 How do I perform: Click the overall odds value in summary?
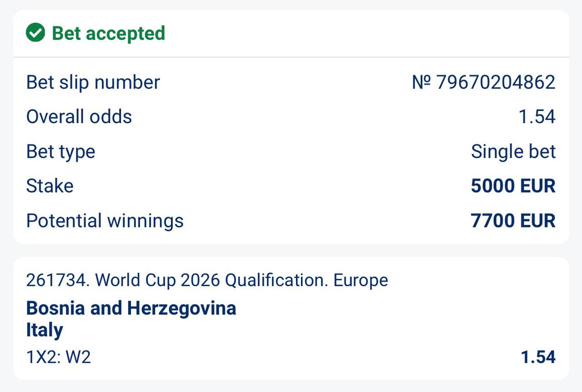coord(537,117)
